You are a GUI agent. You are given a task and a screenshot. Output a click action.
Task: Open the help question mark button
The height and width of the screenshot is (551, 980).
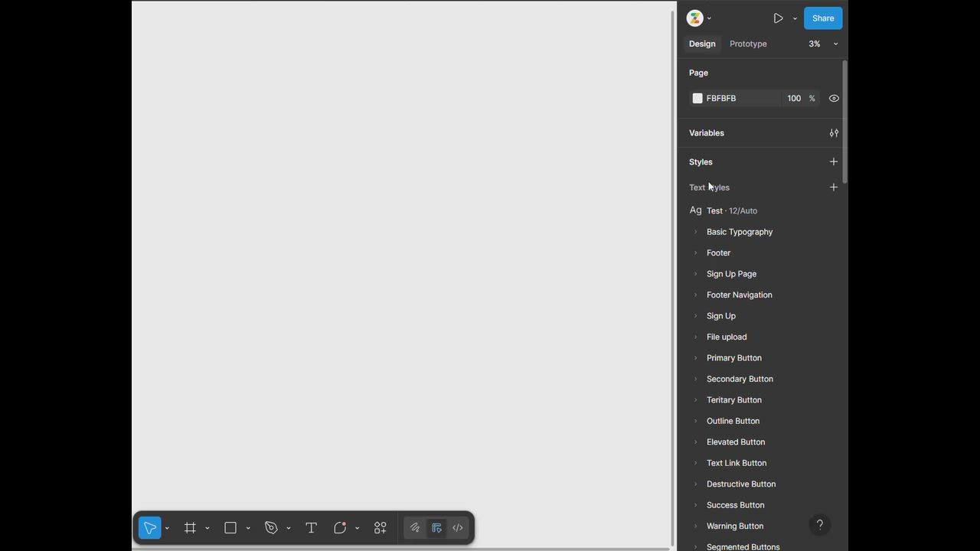[819, 525]
